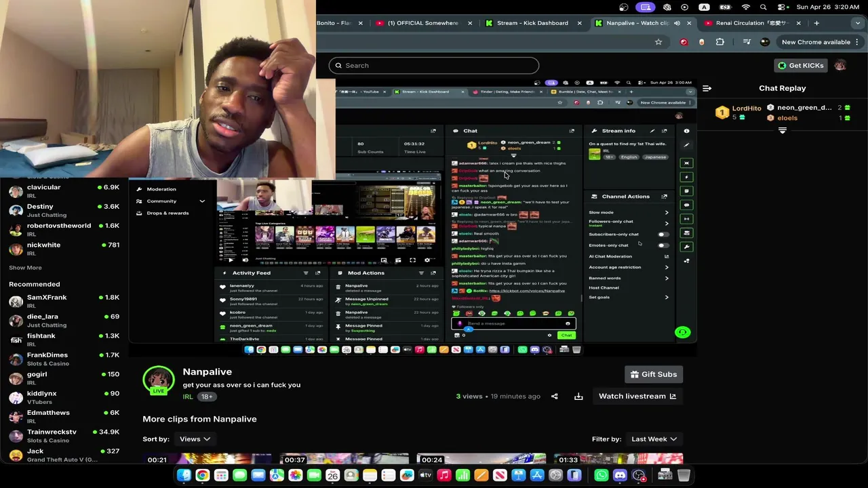Click the Get KICKs button

(801, 66)
